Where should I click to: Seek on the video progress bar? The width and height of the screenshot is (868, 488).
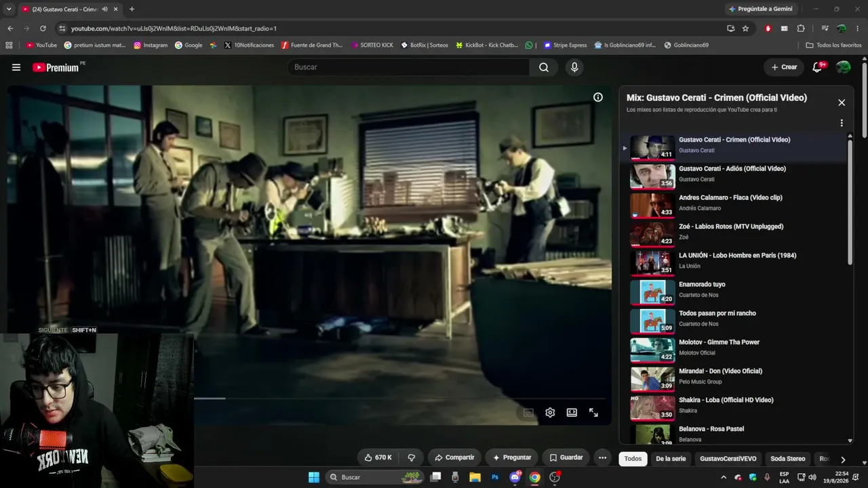point(399,398)
